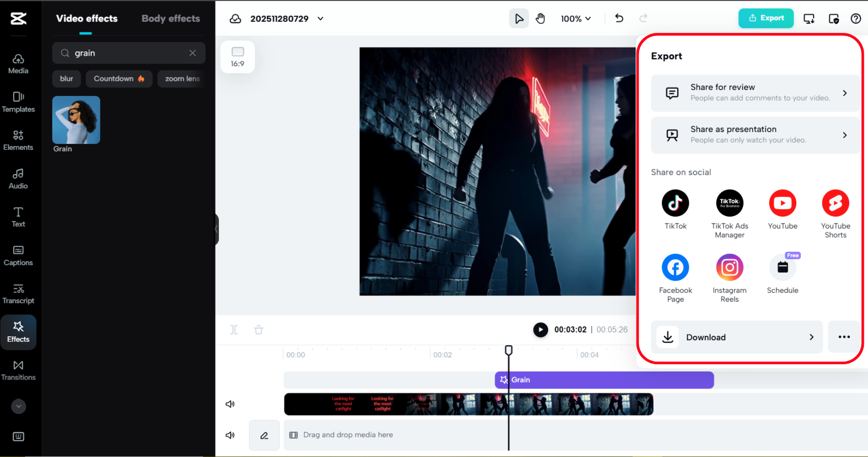Mute the main video track
Viewport: 868px width, 457px height.
[230, 404]
